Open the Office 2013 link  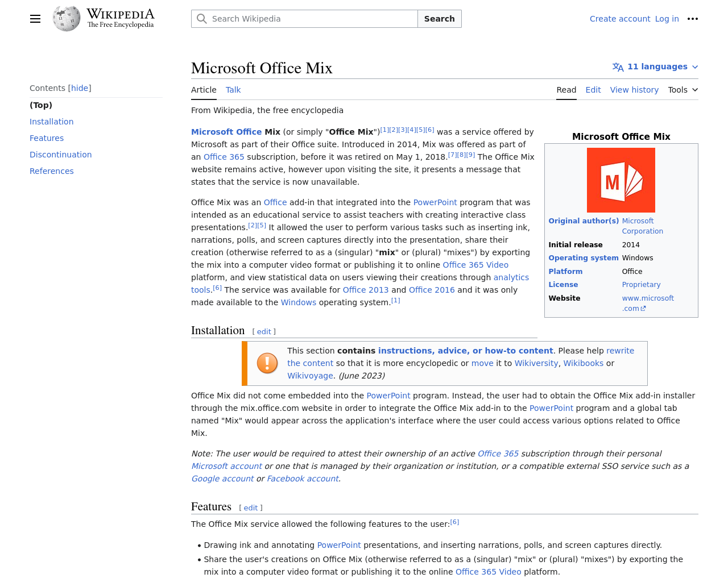click(365, 290)
